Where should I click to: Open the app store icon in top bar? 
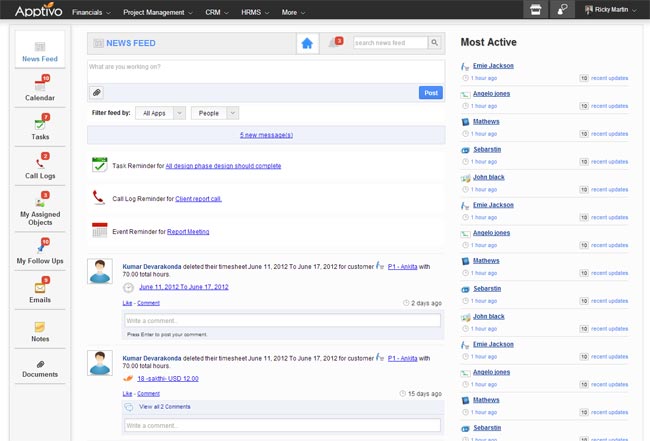point(537,9)
